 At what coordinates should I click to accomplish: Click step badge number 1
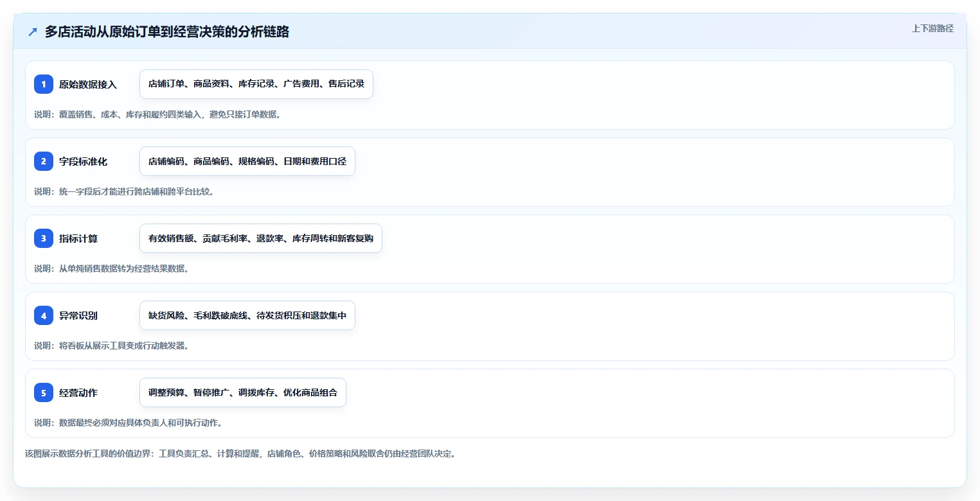tap(44, 84)
